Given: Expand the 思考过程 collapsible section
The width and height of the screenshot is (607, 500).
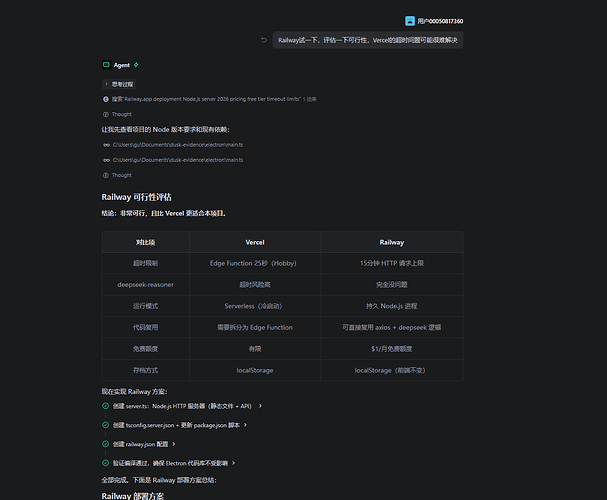Looking at the screenshot, I should click(119, 84).
